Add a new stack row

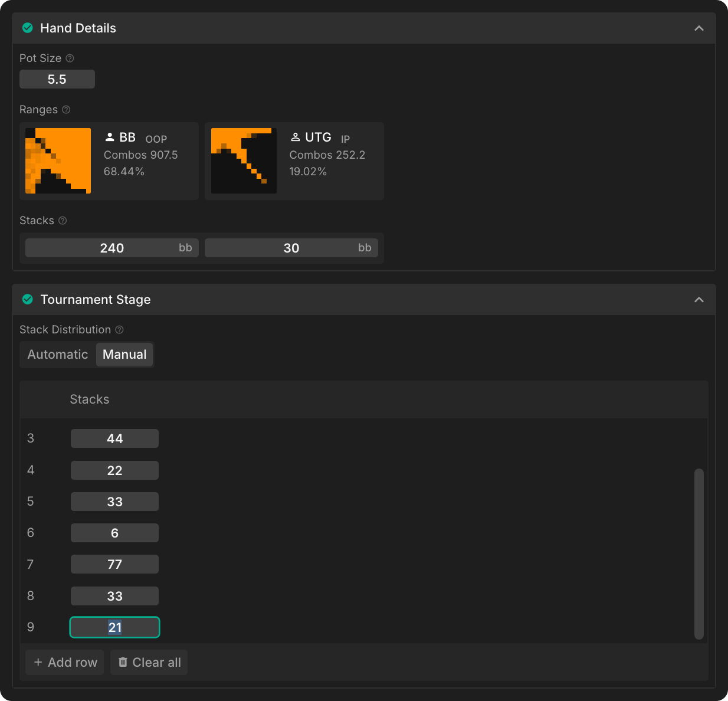(65, 662)
